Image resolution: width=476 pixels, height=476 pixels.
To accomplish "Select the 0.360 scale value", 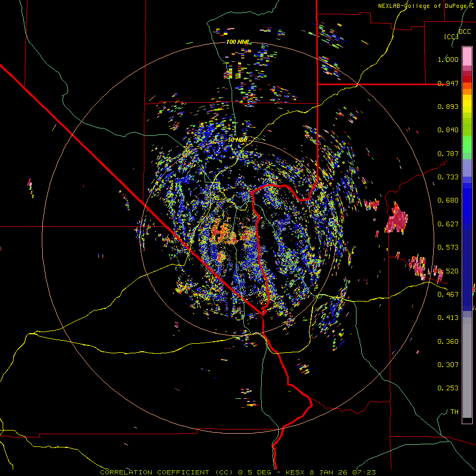I will click(x=448, y=341).
